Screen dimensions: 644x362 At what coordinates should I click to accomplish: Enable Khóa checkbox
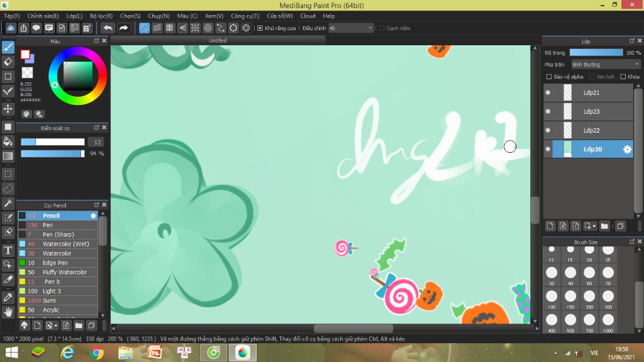click(x=623, y=77)
